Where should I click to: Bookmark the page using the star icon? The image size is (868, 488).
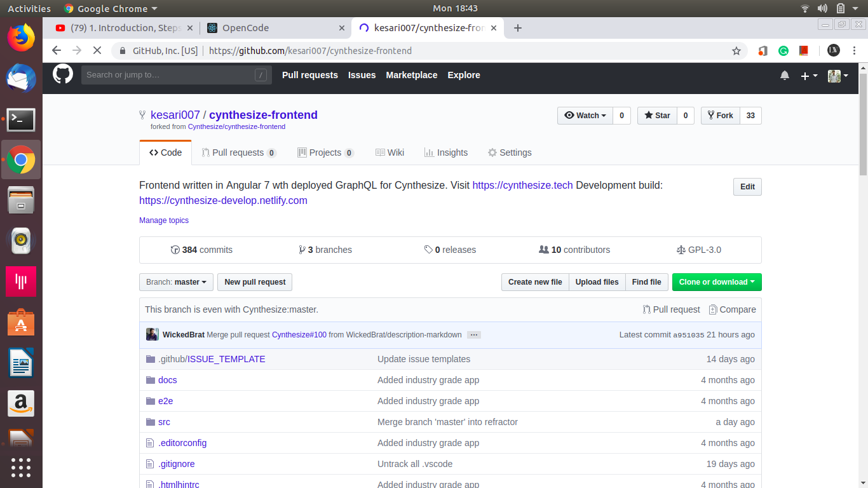[x=736, y=50]
